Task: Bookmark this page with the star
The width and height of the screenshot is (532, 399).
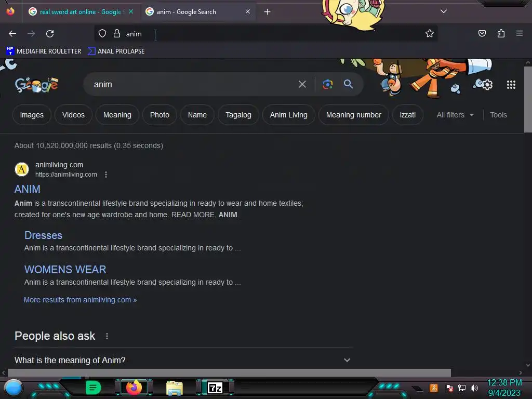Action: pos(430,33)
